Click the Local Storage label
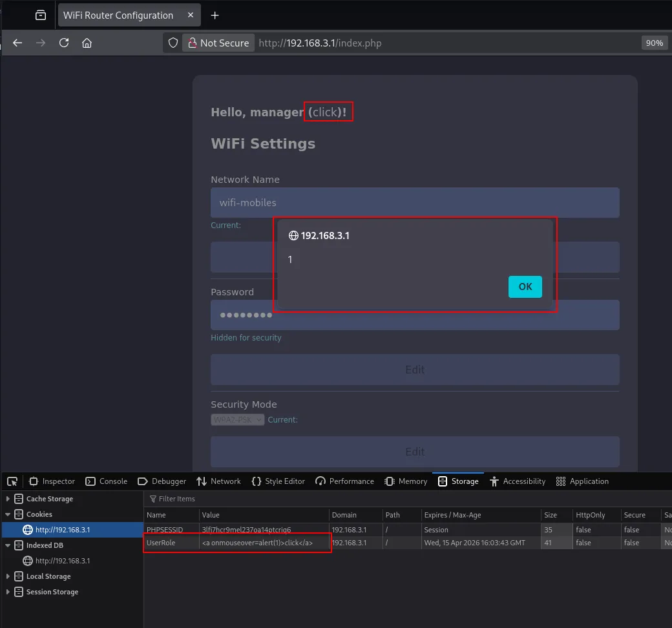Screen dimensions: 672x628 pyautogui.click(x=48, y=576)
